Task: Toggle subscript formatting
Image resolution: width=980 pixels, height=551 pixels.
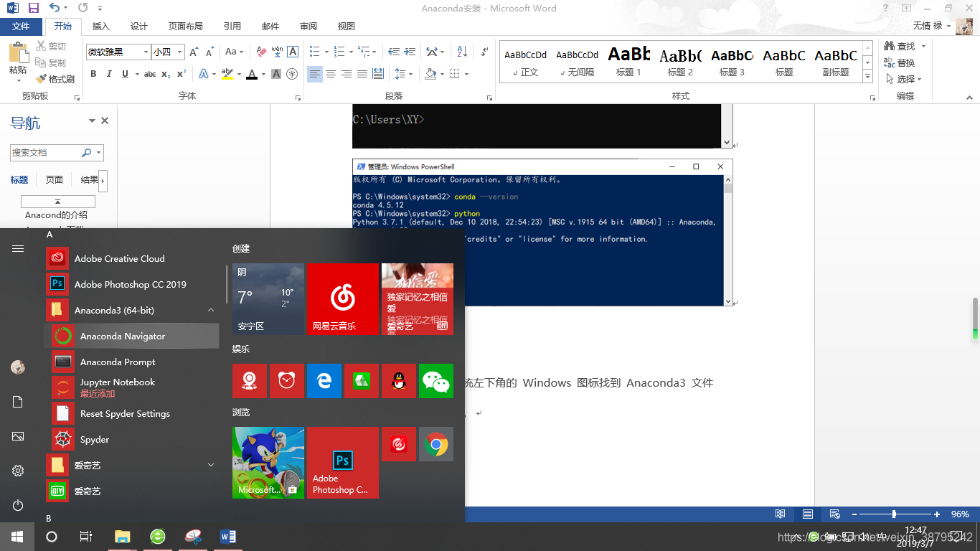Action: coord(166,74)
